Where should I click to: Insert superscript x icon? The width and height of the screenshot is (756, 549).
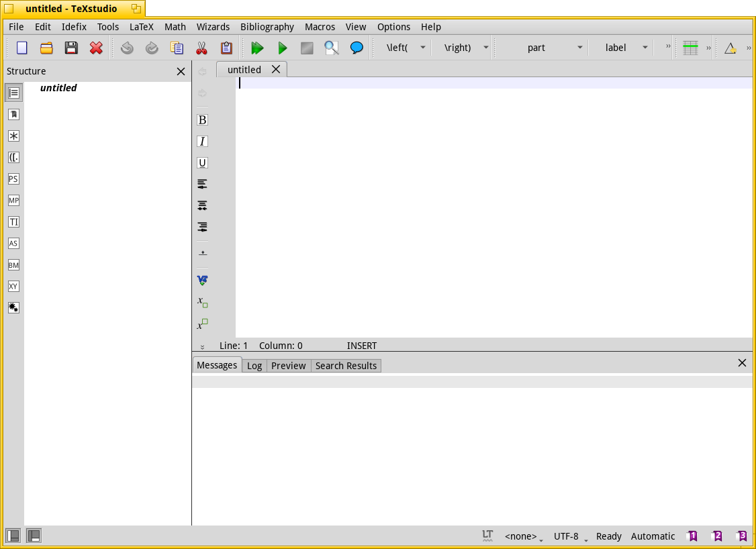pos(203,323)
